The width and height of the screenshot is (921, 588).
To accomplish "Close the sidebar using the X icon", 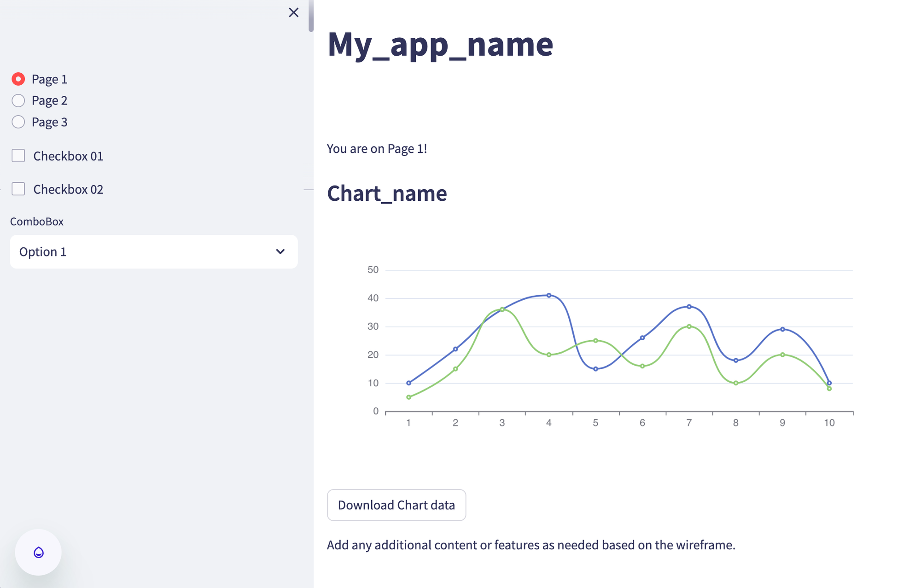I will tap(293, 12).
